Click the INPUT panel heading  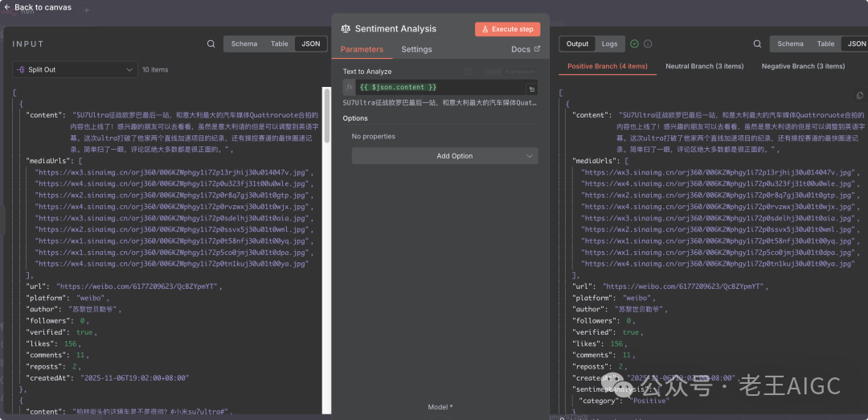click(x=27, y=43)
